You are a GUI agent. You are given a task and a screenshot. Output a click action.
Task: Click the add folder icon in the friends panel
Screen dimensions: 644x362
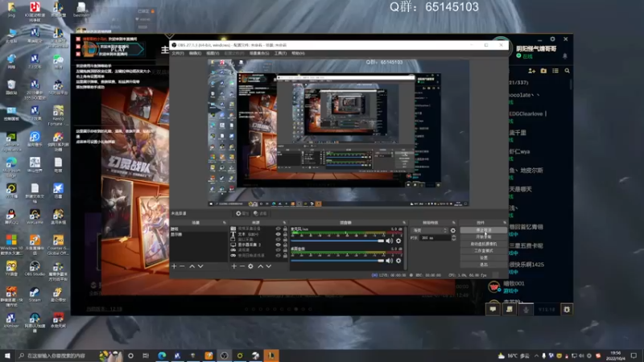click(x=544, y=71)
